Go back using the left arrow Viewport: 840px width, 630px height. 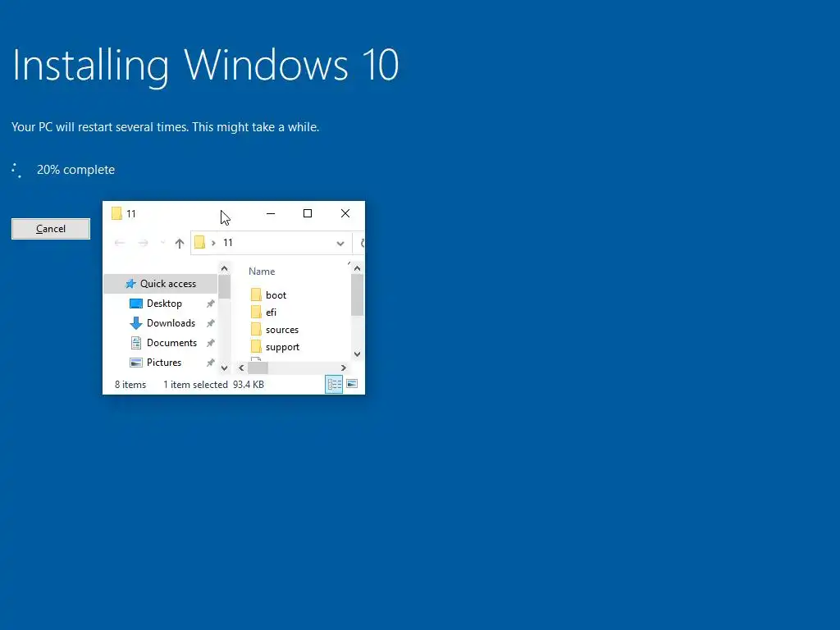(x=120, y=243)
